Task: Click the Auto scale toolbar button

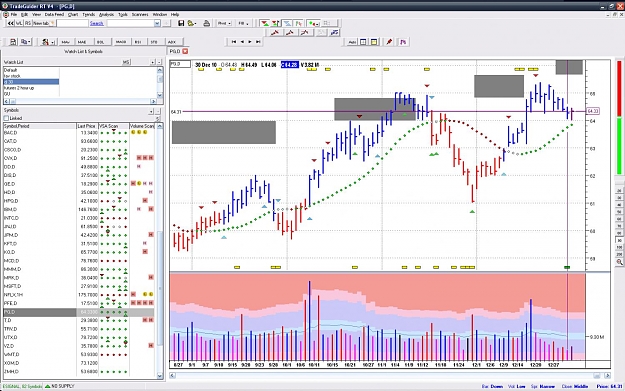Action: (x=352, y=42)
